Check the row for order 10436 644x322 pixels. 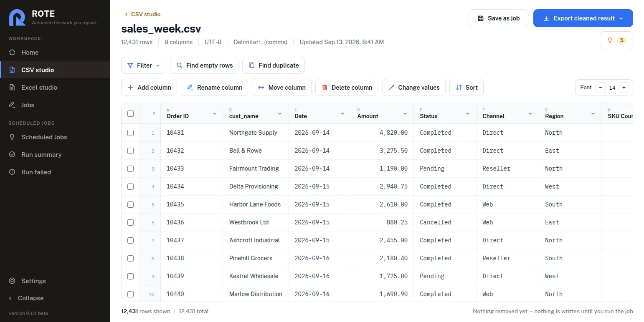130,222
